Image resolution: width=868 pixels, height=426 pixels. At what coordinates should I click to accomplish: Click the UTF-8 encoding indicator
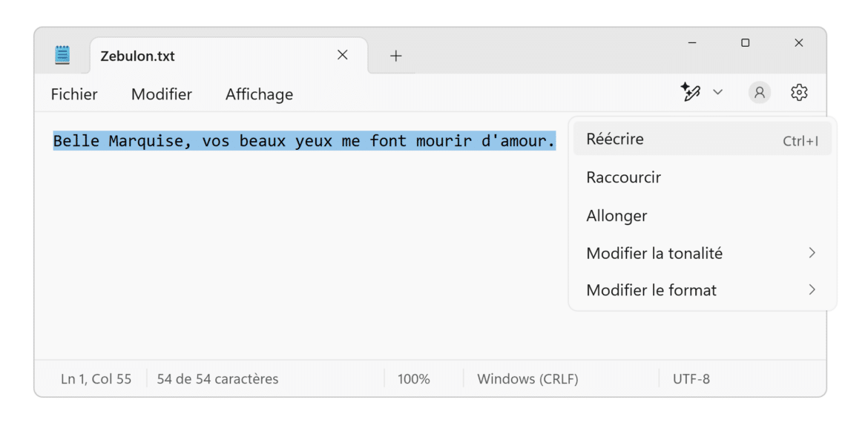tap(691, 379)
